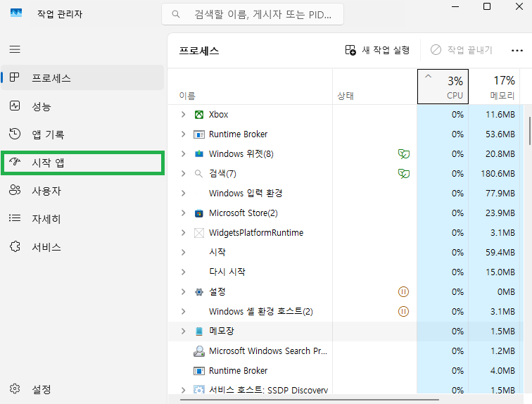This screenshot has width=532, height=404.
Task: Open the 사용자 users tab
Action: pyautogui.click(x=82, y=191)
